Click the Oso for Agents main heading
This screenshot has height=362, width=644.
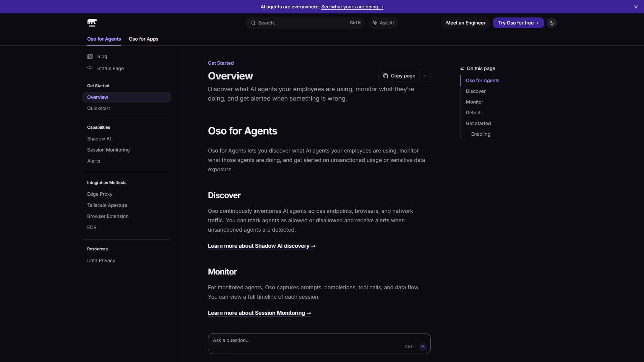(x=243, y=131)
